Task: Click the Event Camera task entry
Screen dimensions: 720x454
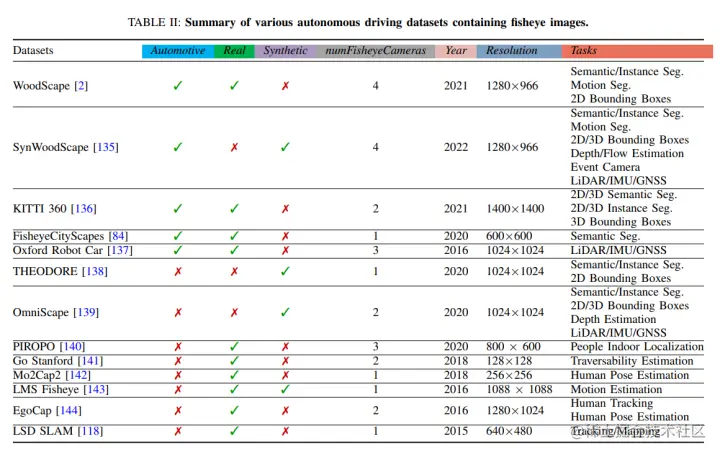Action: [x=605, y=167]
